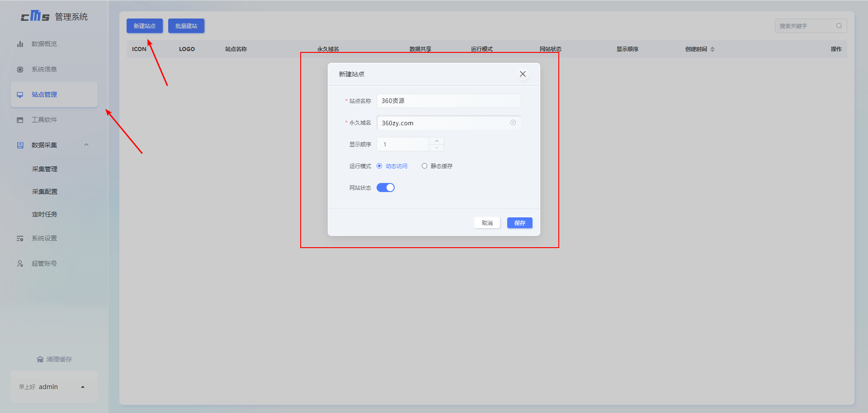The image size is (868, 413).
Task: Toggle the 网站状态 switch off
Action: tap(386, 188)
